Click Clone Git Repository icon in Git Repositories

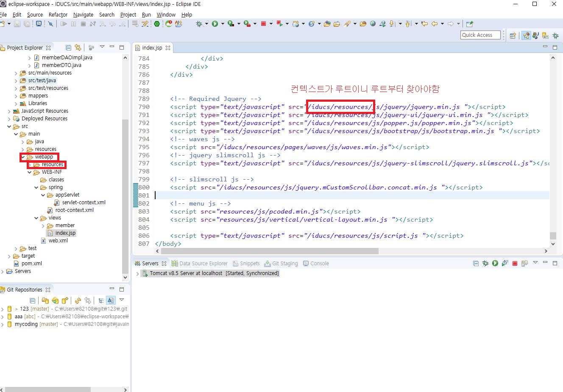(55, 300)
